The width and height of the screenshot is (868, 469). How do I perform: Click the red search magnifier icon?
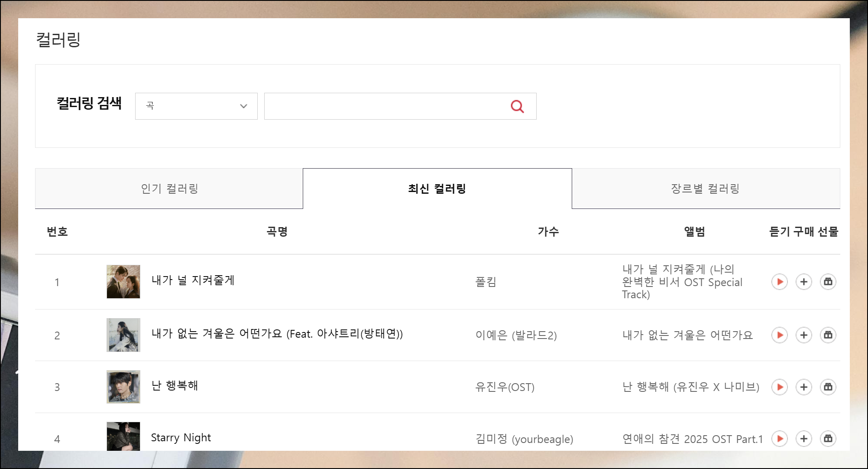tap(517, 106)
